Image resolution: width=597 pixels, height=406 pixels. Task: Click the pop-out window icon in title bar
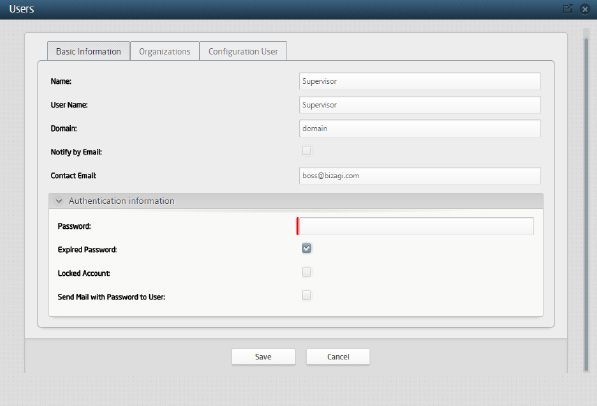(x=568, y=8)
